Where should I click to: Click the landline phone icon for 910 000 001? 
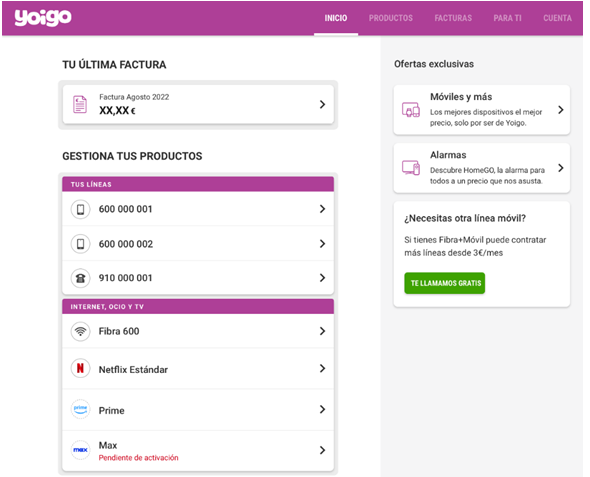pos(81,278)
